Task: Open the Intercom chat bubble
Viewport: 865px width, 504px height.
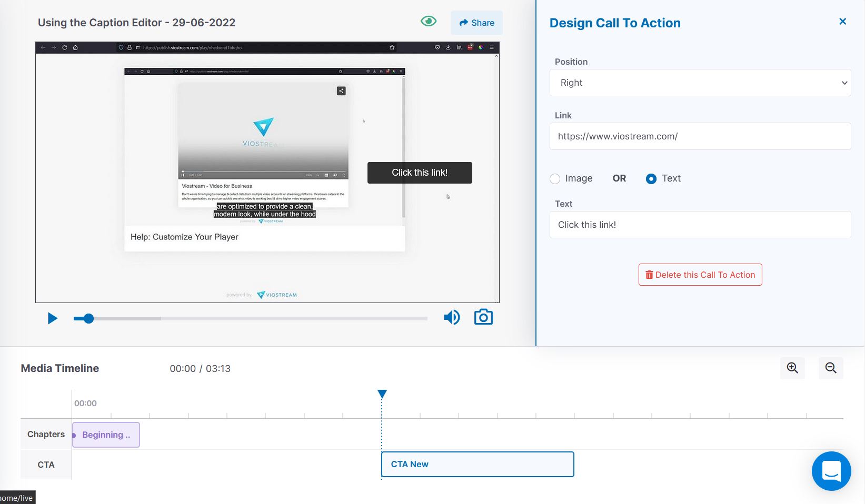Action: 831,471
